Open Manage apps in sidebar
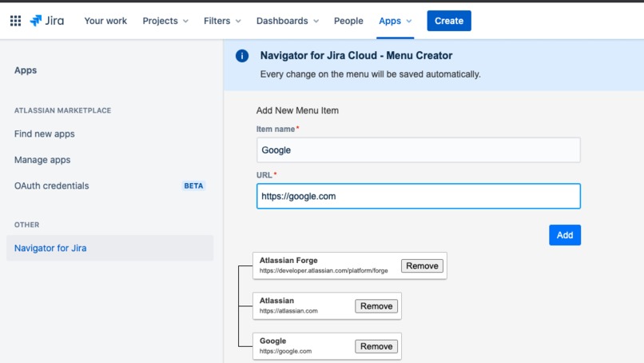The width and height of the screenshot is (644, 363). (42, 159)
